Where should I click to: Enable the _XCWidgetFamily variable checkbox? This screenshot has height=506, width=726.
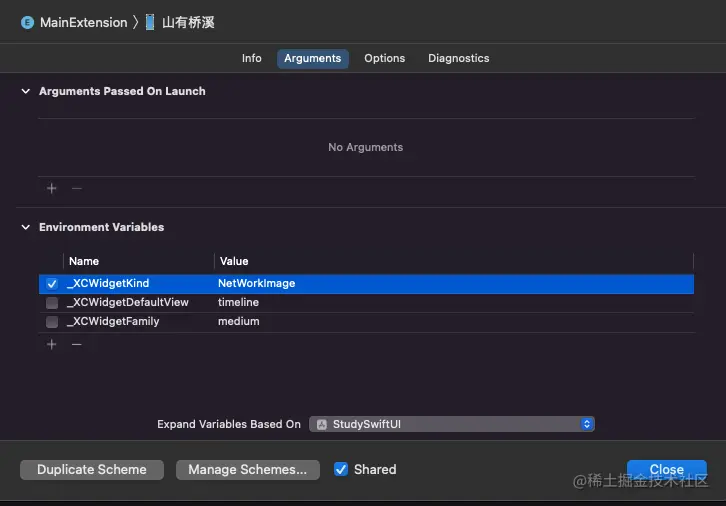point(52,322)
